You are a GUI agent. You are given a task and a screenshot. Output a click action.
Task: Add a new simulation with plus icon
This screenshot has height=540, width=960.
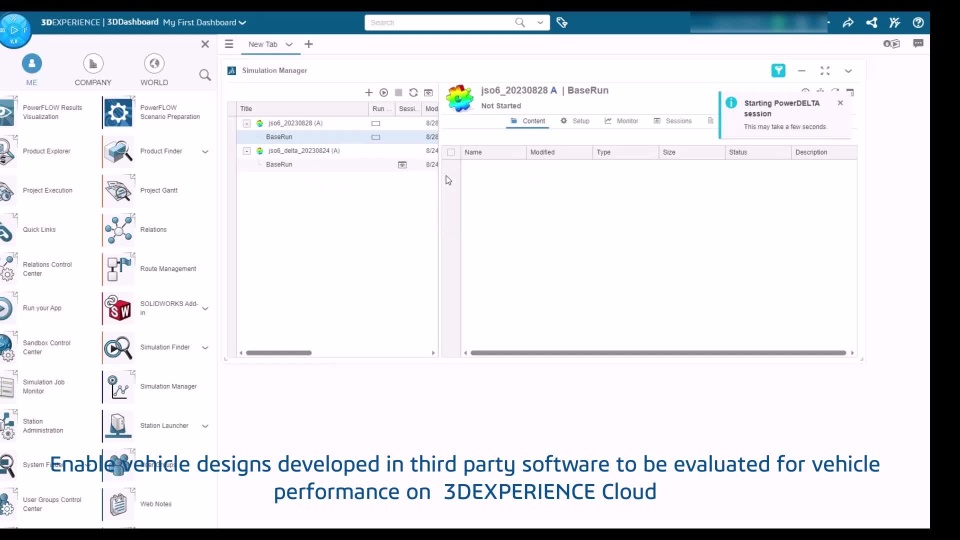coord(369,92)
